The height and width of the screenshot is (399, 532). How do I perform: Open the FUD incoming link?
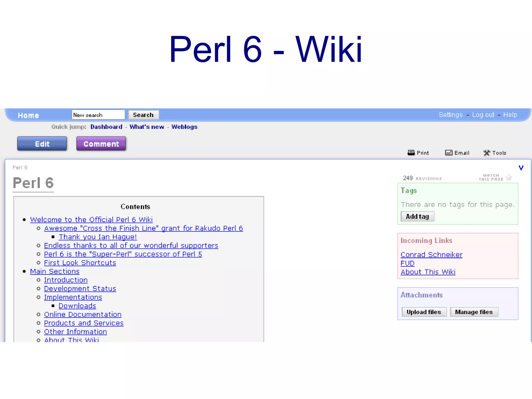click(408, 263)
